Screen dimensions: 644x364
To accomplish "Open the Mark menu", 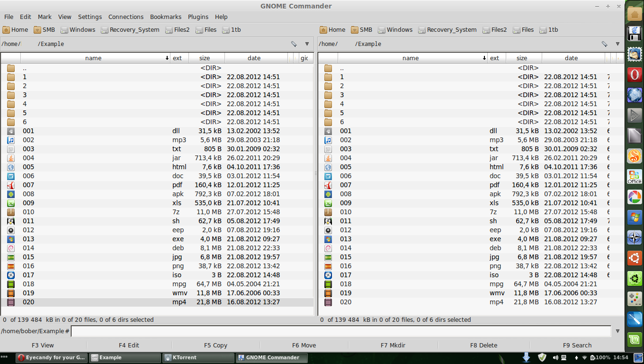I will point(45,17).
